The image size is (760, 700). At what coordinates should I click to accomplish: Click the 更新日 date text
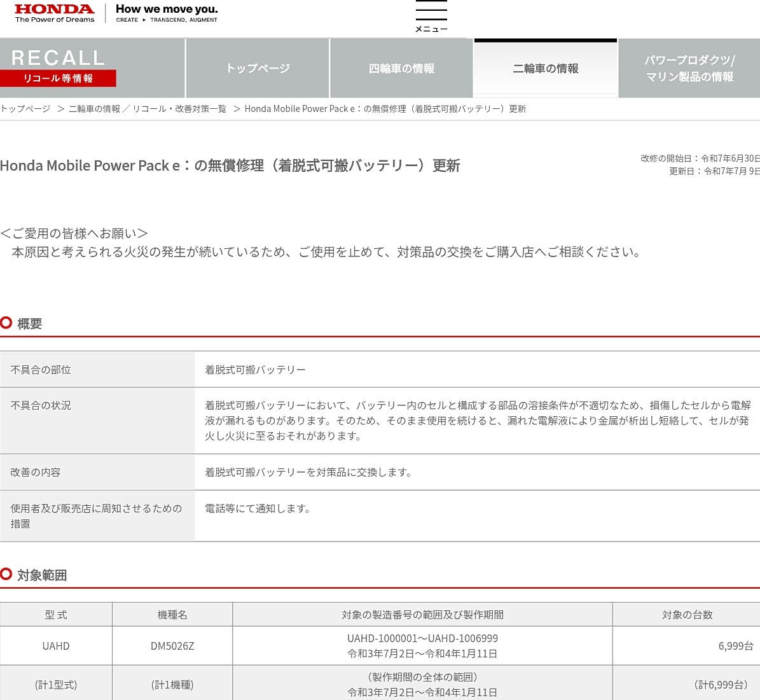[x=714, y=171]
